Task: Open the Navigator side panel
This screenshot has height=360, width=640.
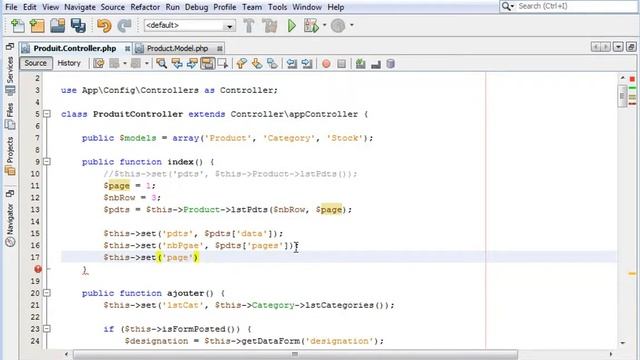Action: (x=10, y=224)
